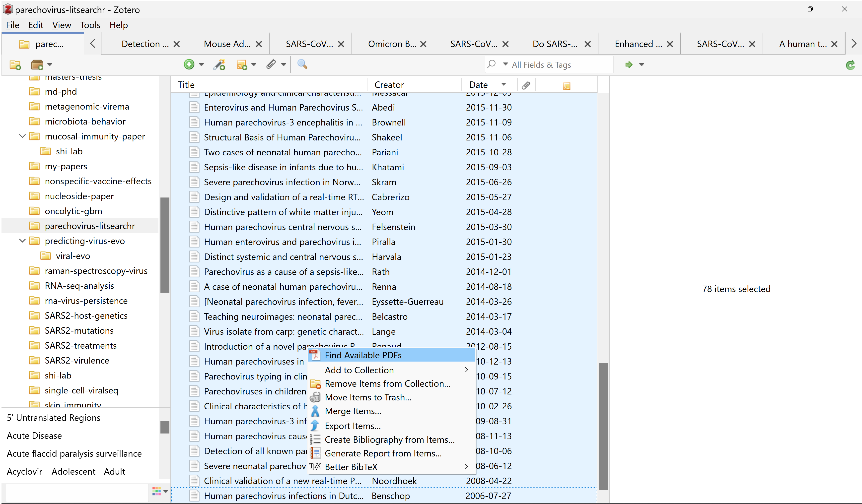Switch to the Omicron B... tab

click(392, 44)
